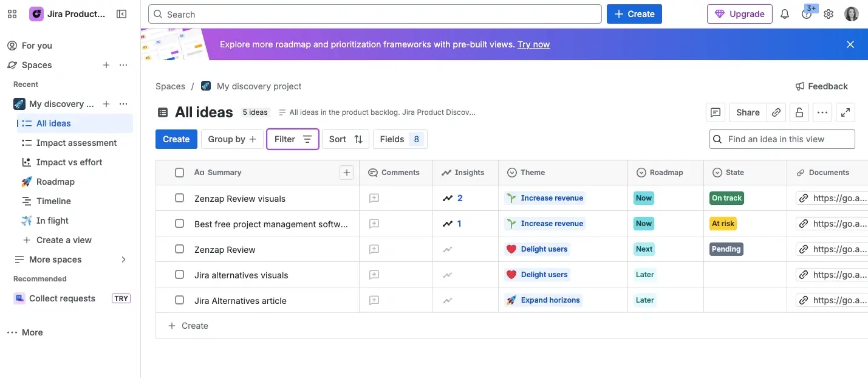Image resolution: width=868 pixels, height=378 pixels.
Task: Select the Timeline view
Action: pos(75,201)
